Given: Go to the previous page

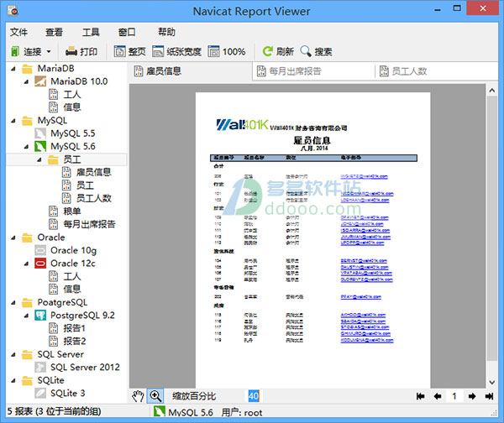Looking at the screenshot, I should pos(438,396).
